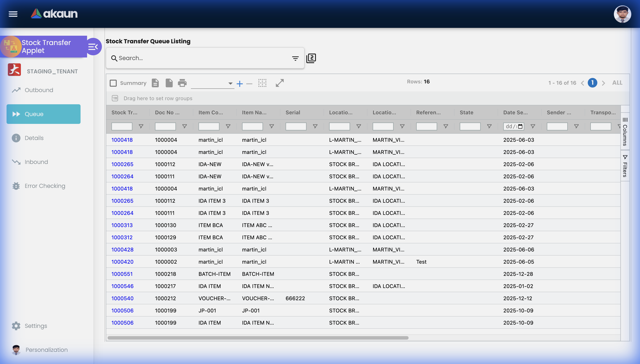The image size is (640, 364).
Task: Click the filter icon for State column
Action: click(489, 126)
